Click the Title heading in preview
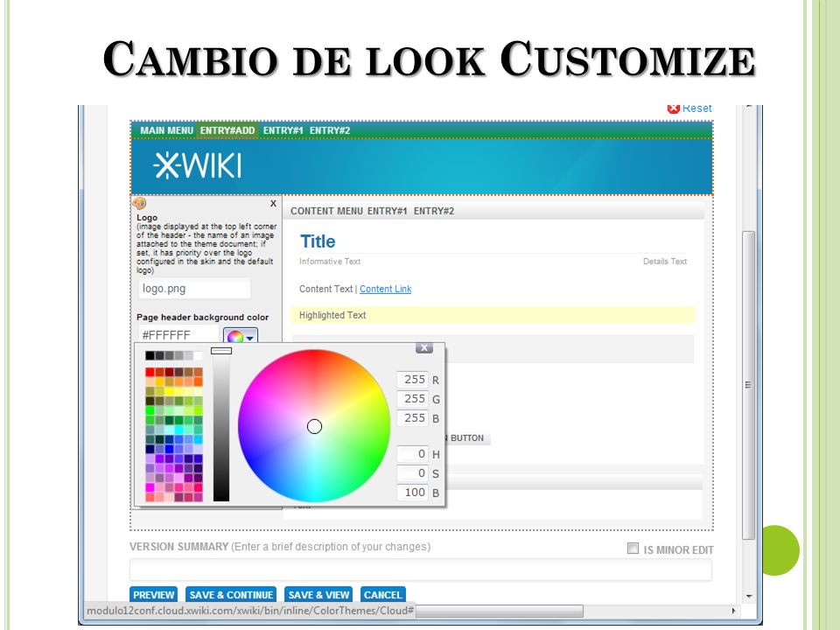840x630 pixels. click(318, 241)
